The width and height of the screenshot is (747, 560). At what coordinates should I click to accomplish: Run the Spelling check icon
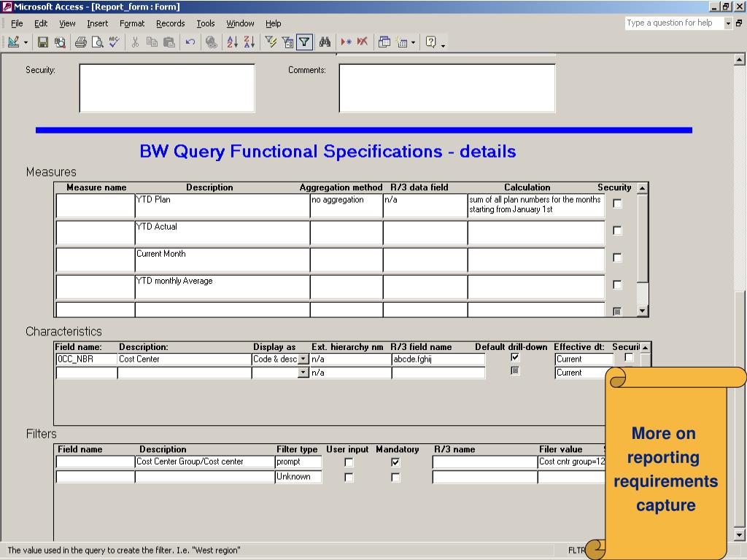point(113,42)
